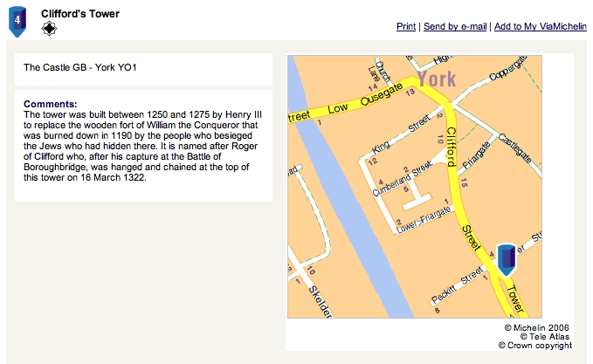Click the blue number 4 marker badge
The image size is (593, 364).
point(17,21)
